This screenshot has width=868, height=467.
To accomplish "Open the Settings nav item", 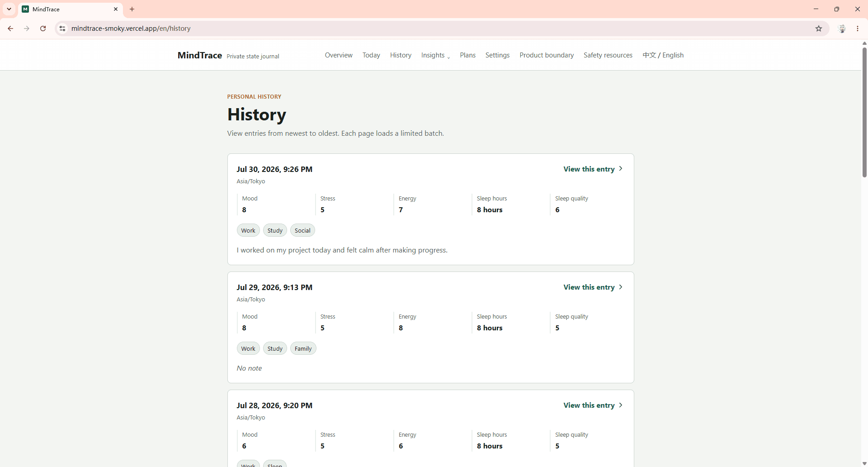I will (497, 55).
